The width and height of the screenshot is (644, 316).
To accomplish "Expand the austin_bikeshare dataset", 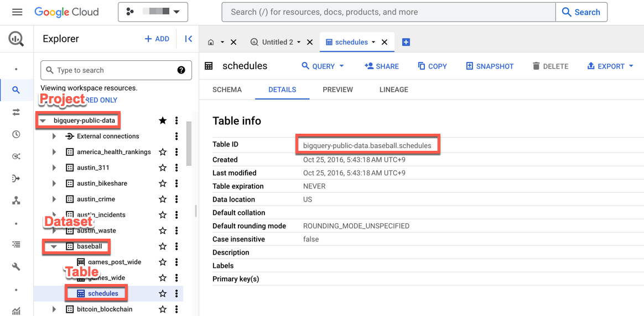I will click(x=54, y=183).
